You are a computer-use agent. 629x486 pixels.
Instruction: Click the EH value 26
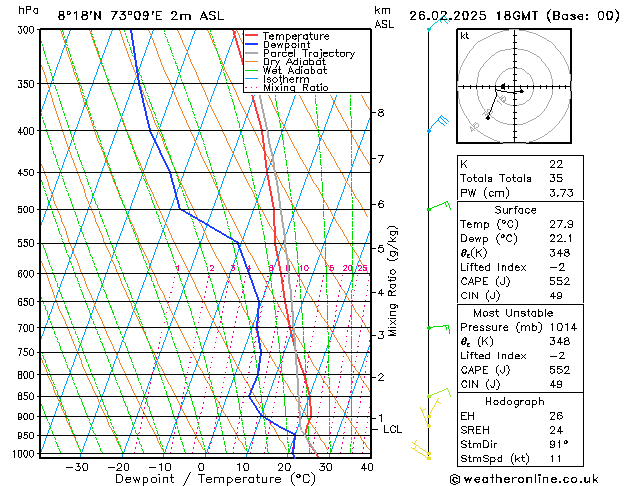pyautogui.click(x=556, y=416)
